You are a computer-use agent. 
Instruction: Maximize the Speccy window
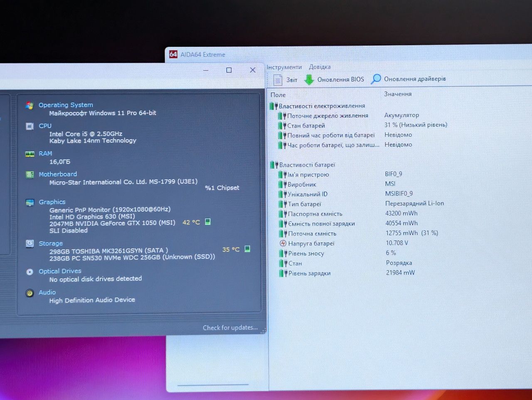click(x=229, y=70)
